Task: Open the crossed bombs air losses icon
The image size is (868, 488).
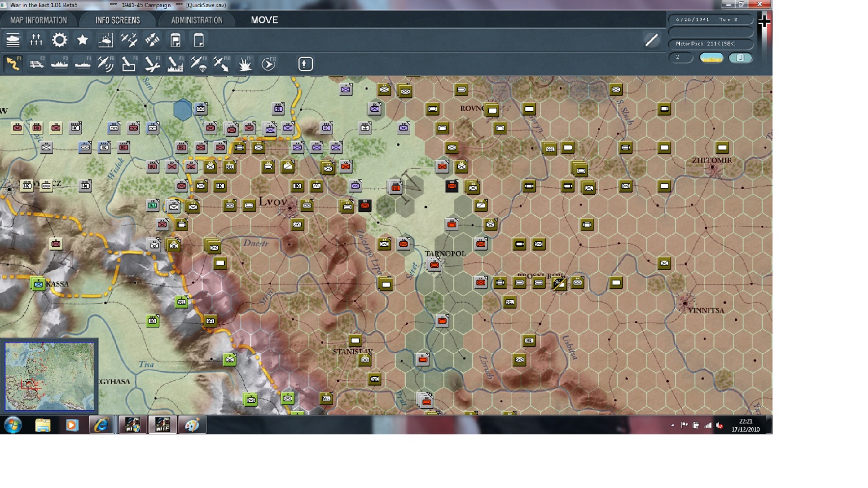Action: [152, 40]
